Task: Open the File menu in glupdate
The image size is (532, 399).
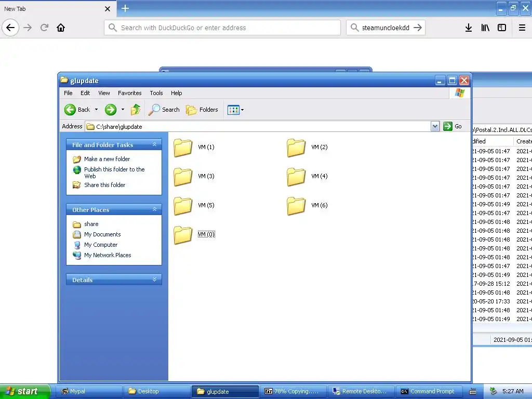Action: coord(68,93)
